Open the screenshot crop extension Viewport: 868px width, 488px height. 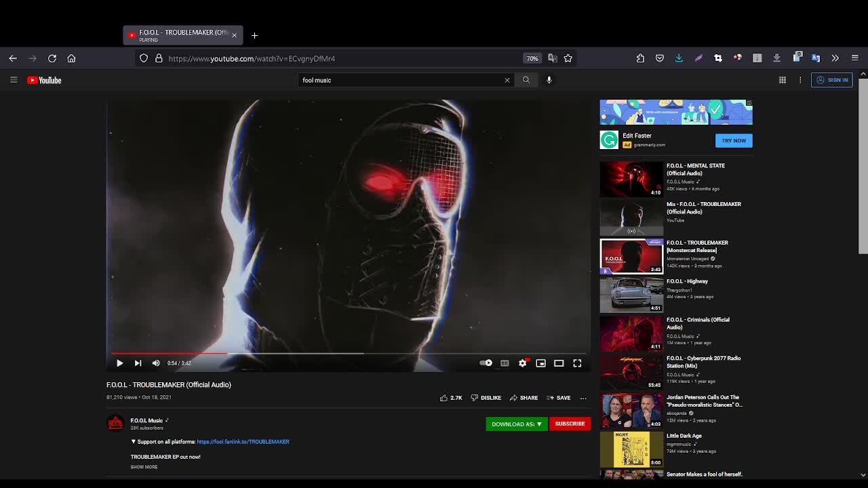pos(718,58)
